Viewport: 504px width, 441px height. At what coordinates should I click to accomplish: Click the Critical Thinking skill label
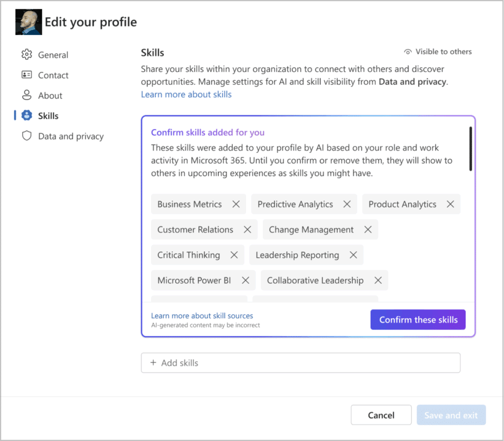(189, 255)
